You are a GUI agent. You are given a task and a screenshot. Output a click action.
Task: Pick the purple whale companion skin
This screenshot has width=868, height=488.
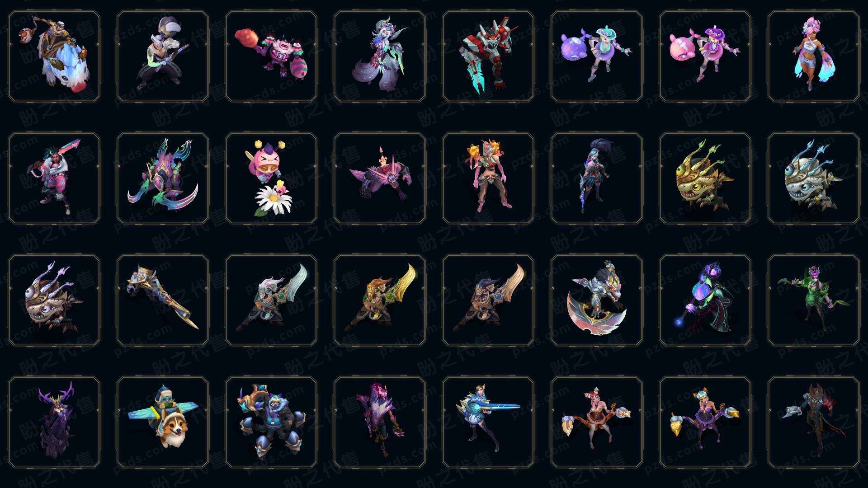pos(597,56)
